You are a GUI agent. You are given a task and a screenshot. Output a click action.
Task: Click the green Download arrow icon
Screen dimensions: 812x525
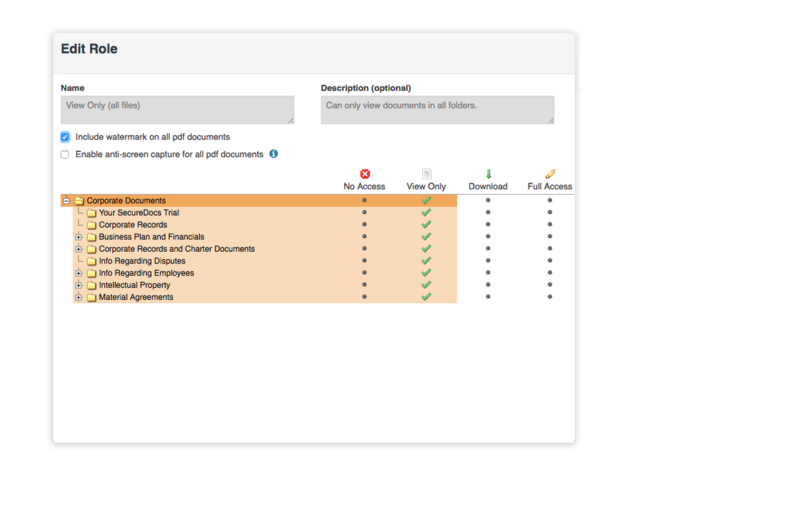point(488,174)
